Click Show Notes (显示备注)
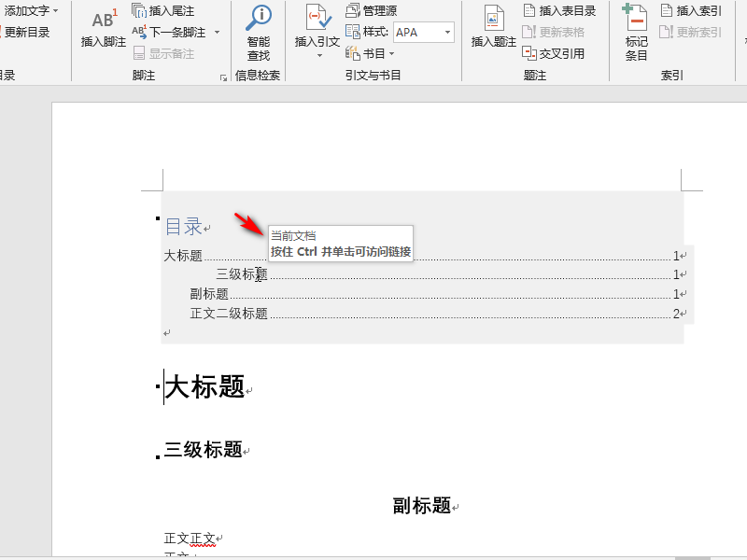 point(163,53)
